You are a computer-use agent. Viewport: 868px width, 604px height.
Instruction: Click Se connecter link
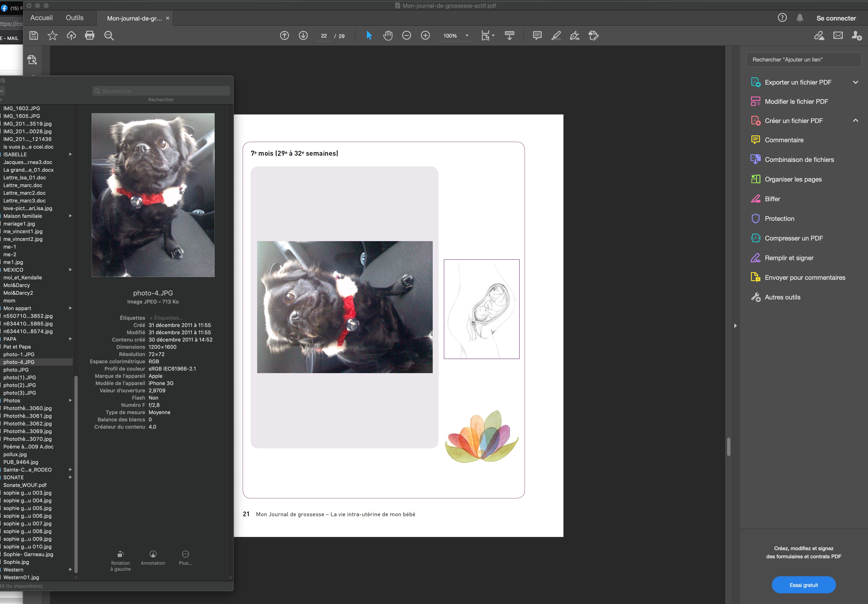[x=836, y=18]
